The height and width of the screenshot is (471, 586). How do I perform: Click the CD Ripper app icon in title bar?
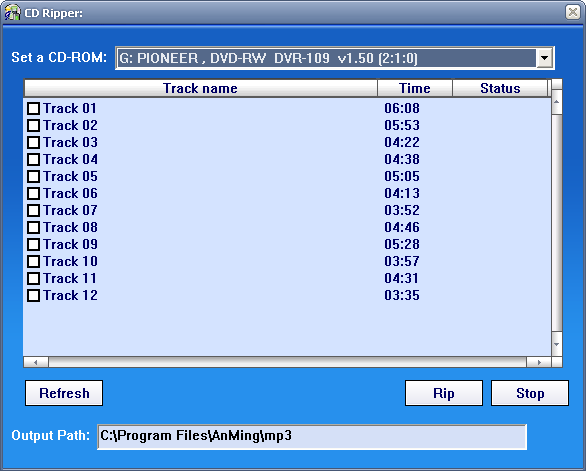[12, 13]
